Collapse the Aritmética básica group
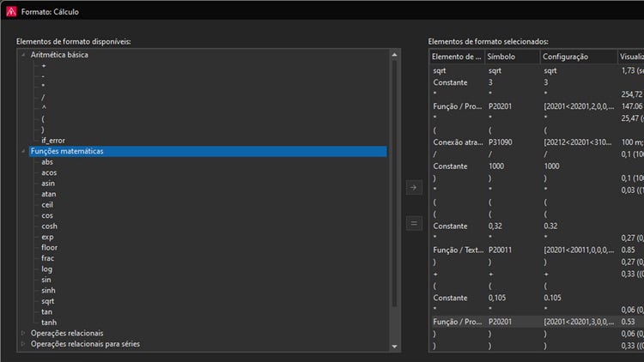This screenshot has width=644, height=362. (23, 55)
